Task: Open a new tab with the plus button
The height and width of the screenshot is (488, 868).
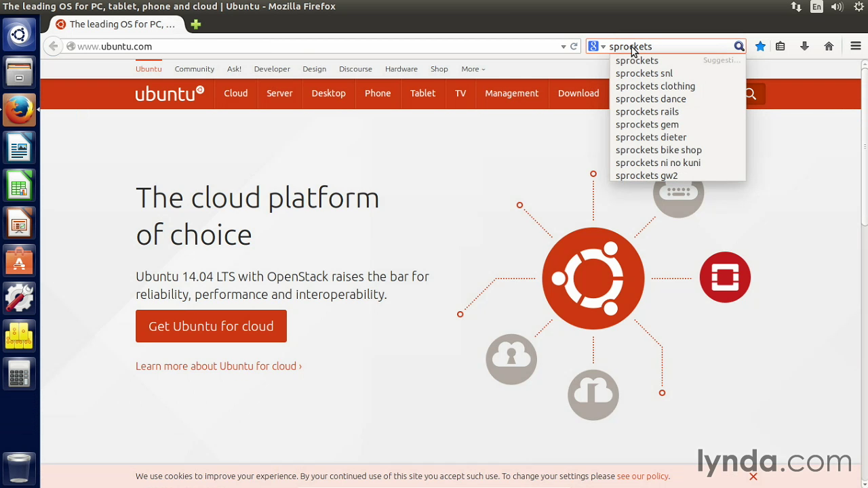Action: tap(196, 24)
